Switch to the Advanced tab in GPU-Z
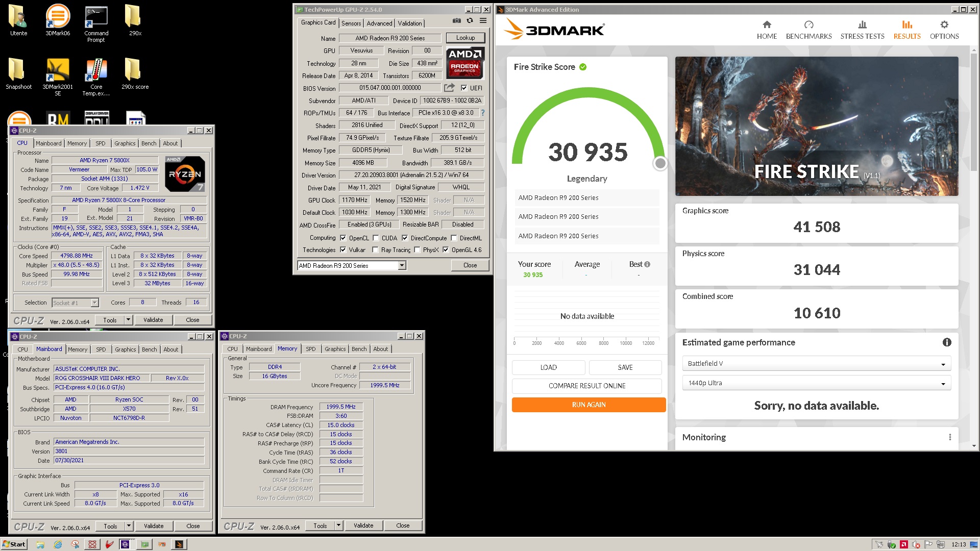Image resolution: width=980 pixels, height=551 pixels. tap(379, 23)
